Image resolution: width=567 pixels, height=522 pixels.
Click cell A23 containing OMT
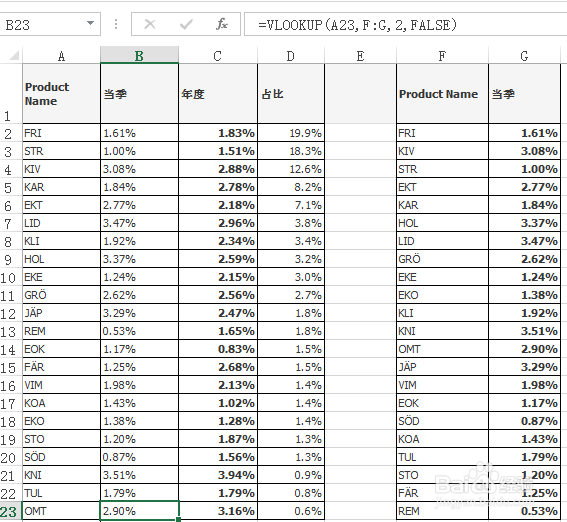(x=61, y=511)
